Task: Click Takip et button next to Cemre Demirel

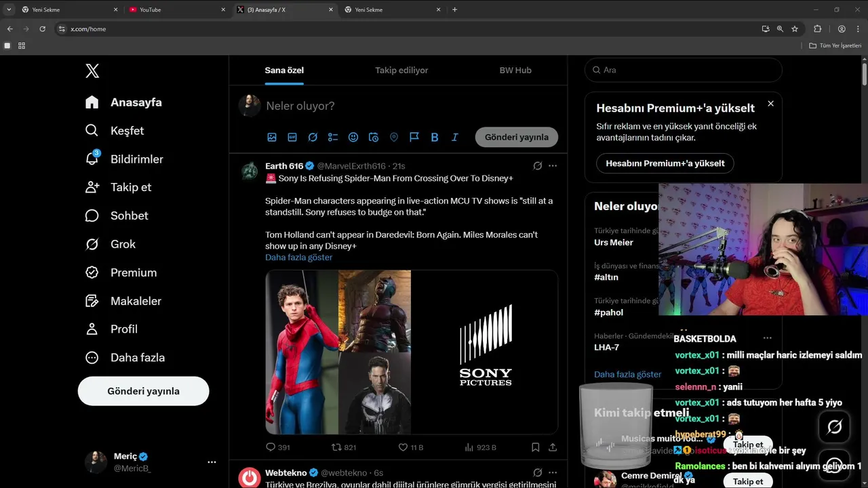Action: (748, 481)
